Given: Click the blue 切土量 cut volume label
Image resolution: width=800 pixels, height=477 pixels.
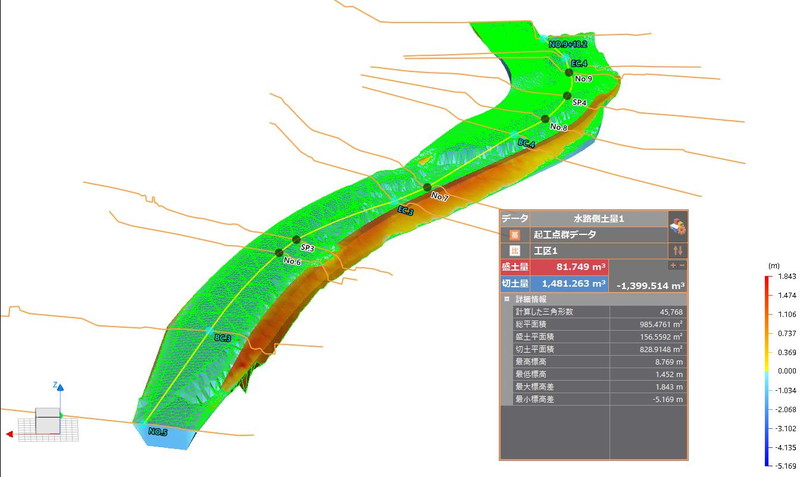Looking at the screenshot, I should pyautogui.click(x=514, y=284).
